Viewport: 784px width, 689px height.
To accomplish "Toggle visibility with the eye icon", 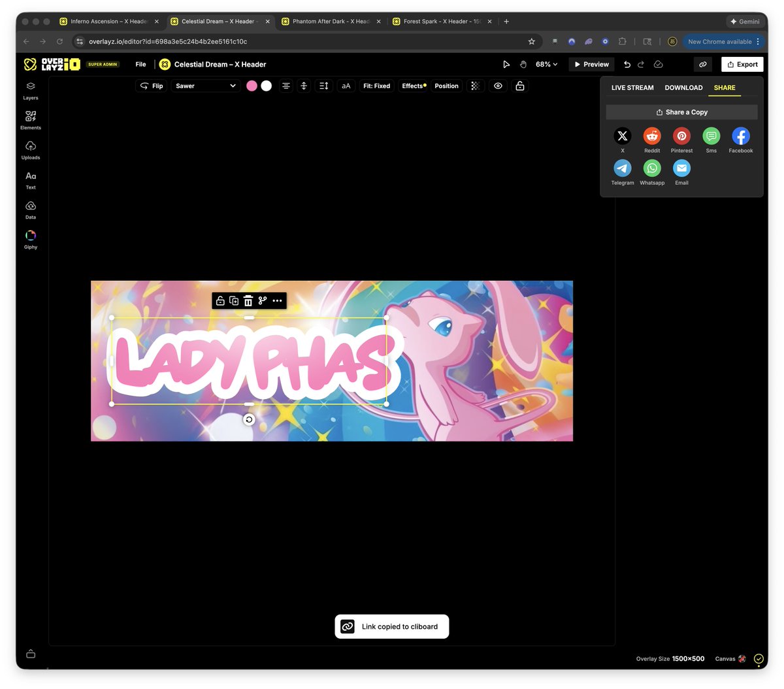I will (x=498, y=86).
